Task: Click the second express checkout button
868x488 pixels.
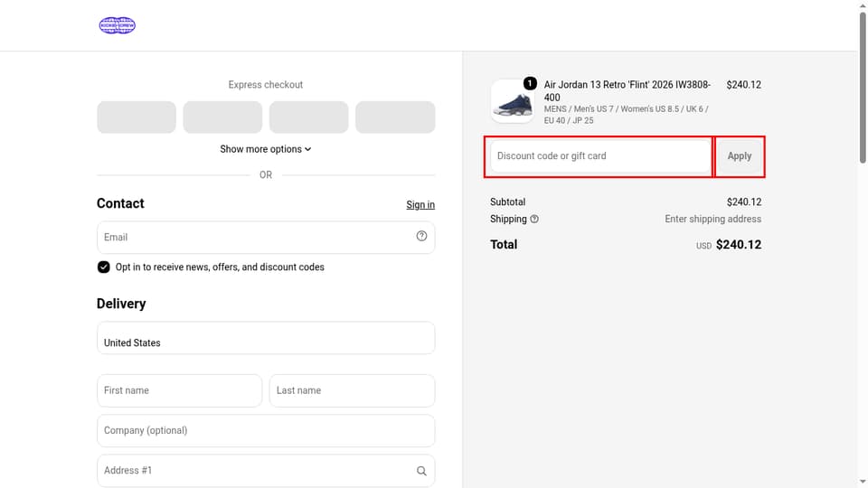Action: [222, 117]
